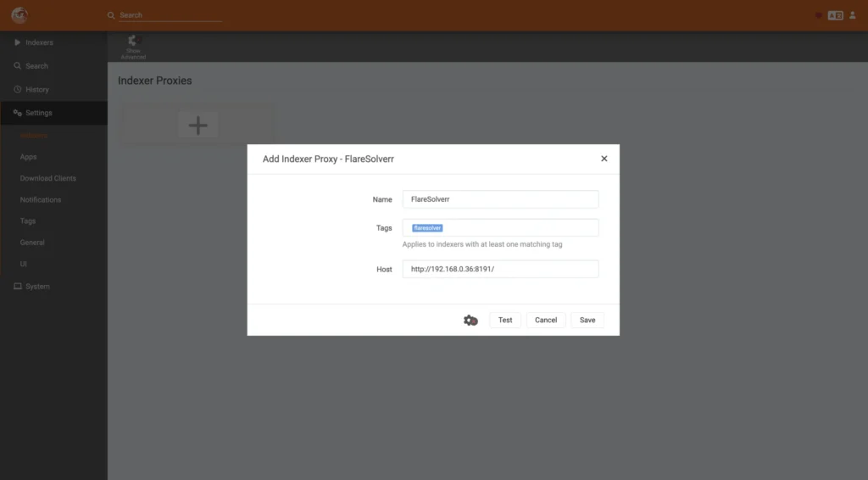Click the Prowlarr logo in the header
This screenshot has width=868, height=480.
(x=19, y=15)
